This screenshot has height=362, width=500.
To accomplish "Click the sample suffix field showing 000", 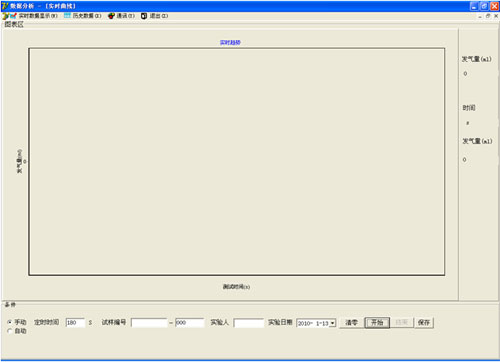I will tap(190, 323).
